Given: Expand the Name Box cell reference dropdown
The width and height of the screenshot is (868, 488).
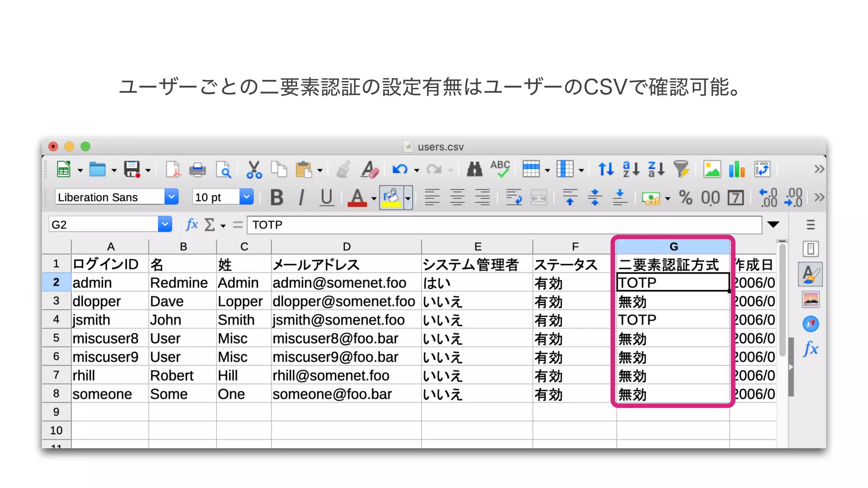Looking at the screenshot, I should (164, 224).
